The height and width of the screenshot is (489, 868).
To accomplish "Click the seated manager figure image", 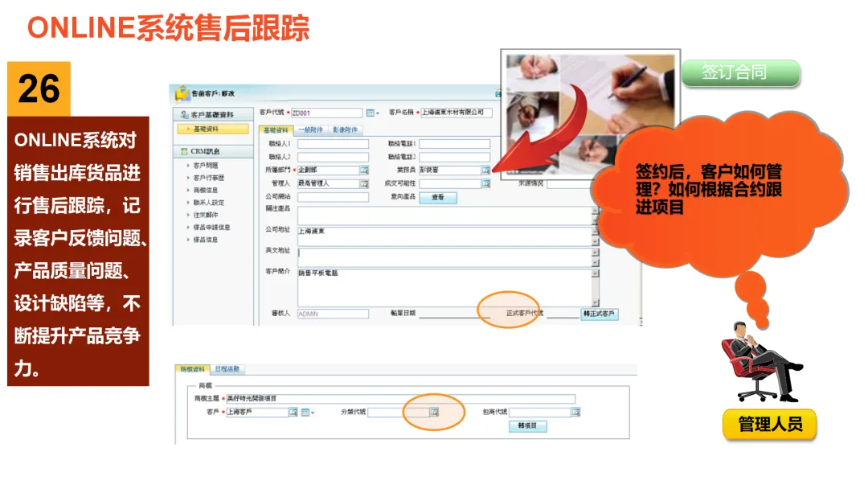I will [760, 362].
